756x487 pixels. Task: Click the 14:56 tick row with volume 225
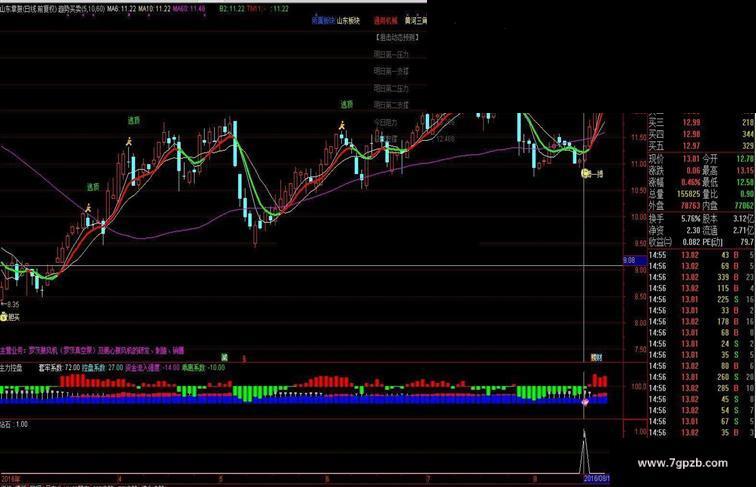(x=702, y=299)
